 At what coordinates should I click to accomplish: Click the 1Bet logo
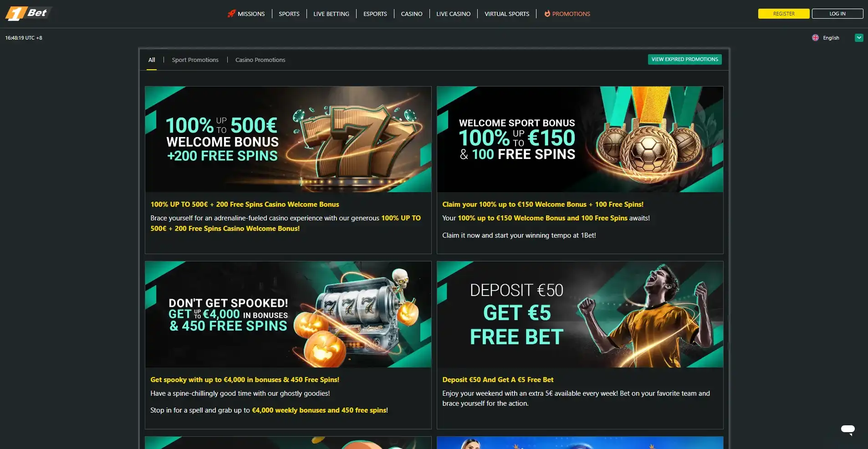27,13
